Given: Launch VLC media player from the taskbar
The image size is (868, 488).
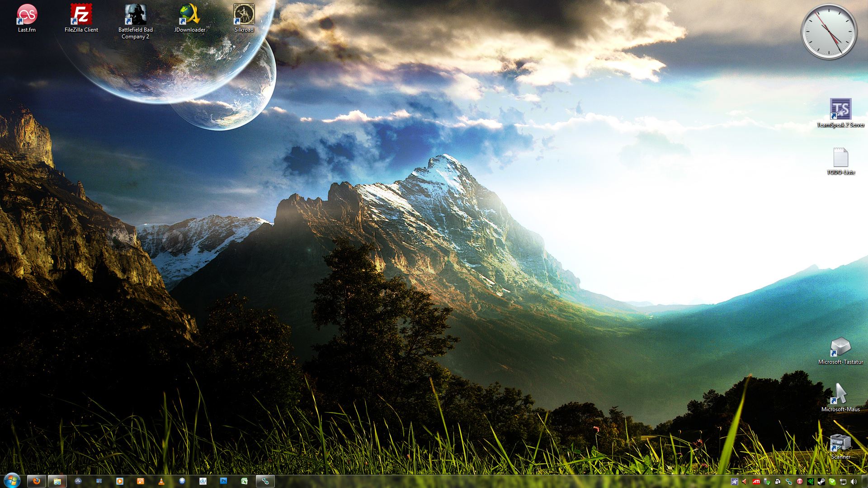Looking at the screenshot, I should (161, 481).
